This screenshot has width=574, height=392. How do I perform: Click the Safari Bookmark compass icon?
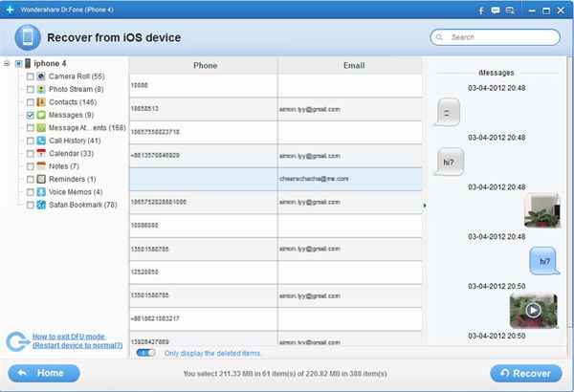(x=41, y=205)
